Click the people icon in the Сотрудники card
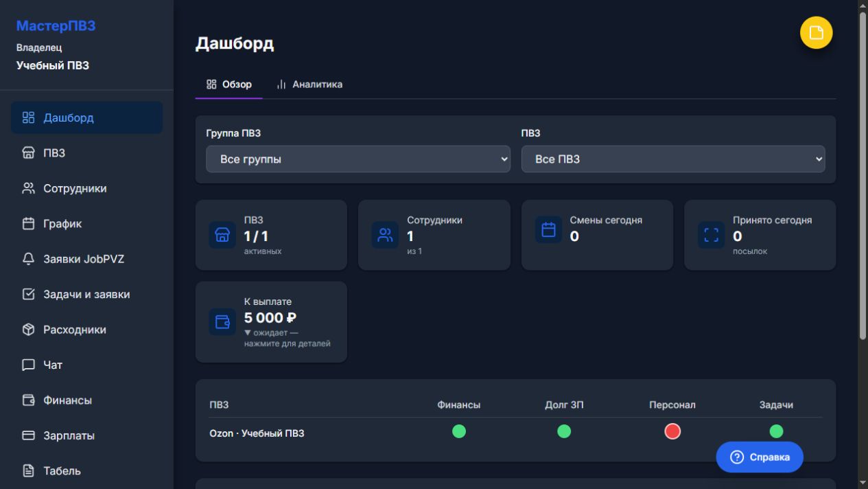 pos(385,235)
